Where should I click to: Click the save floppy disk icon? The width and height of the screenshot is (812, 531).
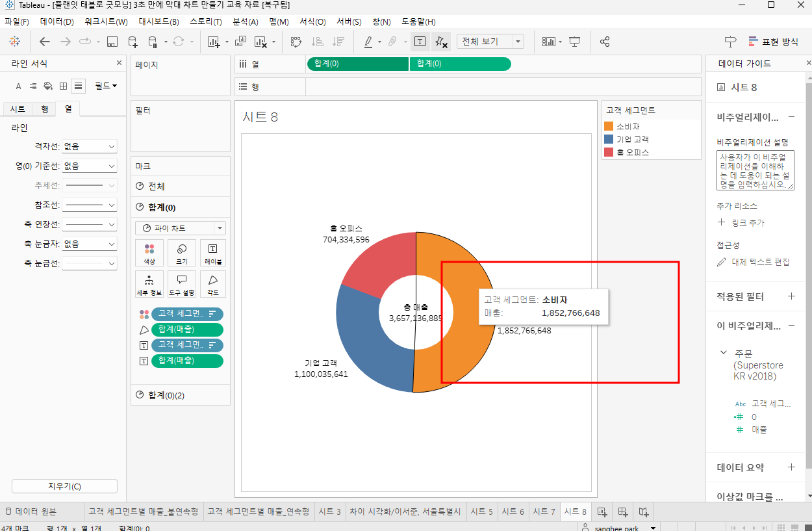coord(112,42)
